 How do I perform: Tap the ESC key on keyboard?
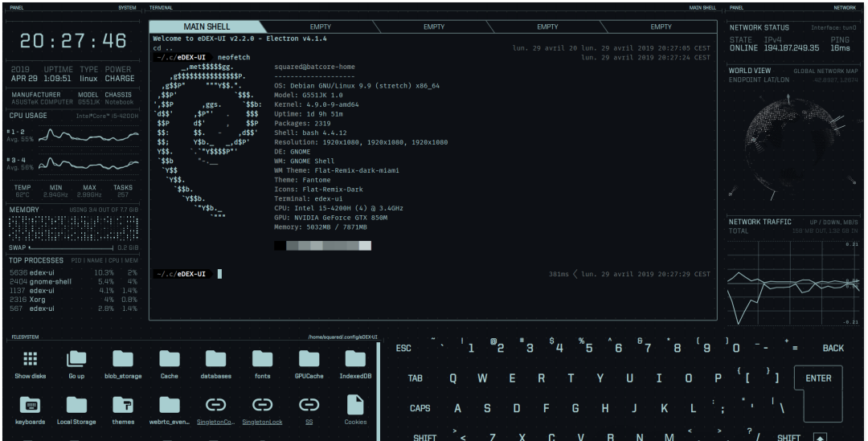[x=403, y=348]
